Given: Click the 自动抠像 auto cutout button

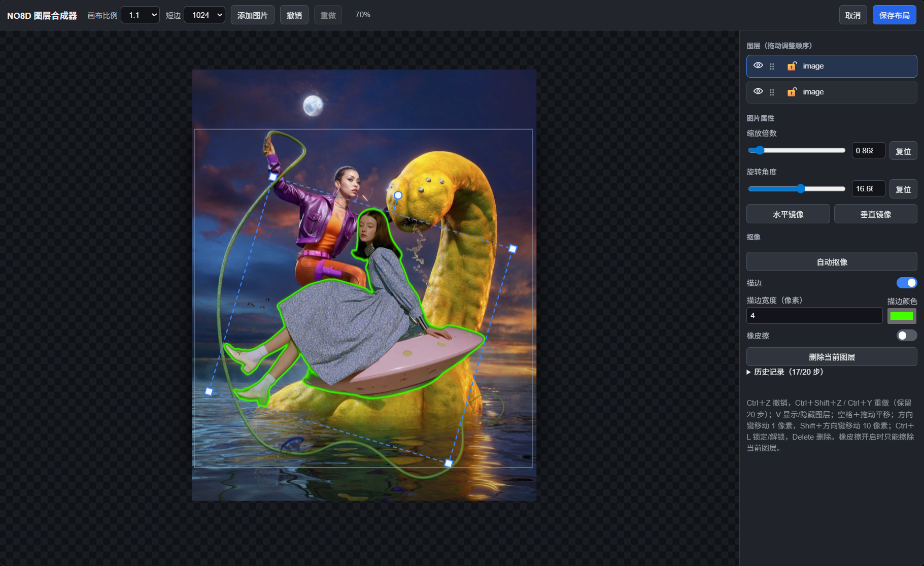Looking at the screenshot, I should coord(832,261).
